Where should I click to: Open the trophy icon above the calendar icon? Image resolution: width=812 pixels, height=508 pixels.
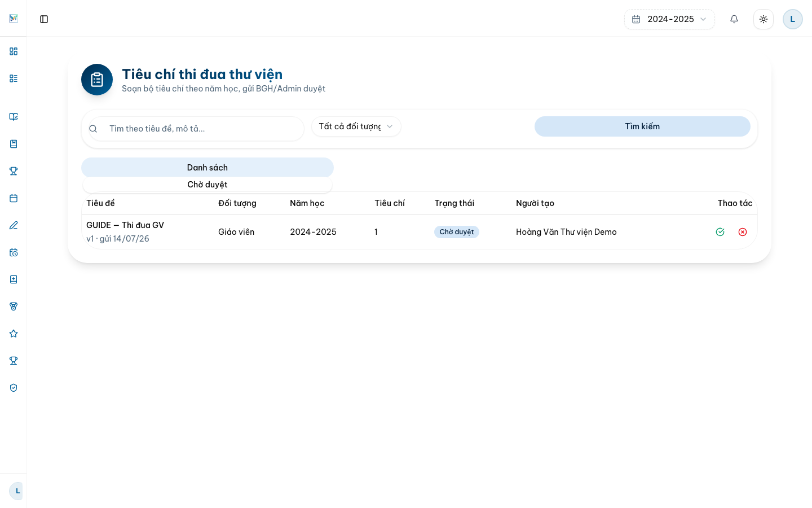click(x=14, y=171)
